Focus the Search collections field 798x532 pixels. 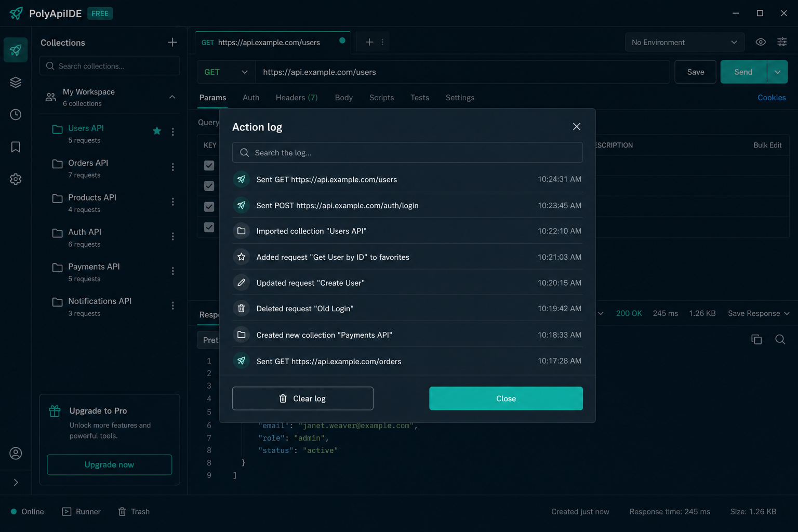point(110,66)
